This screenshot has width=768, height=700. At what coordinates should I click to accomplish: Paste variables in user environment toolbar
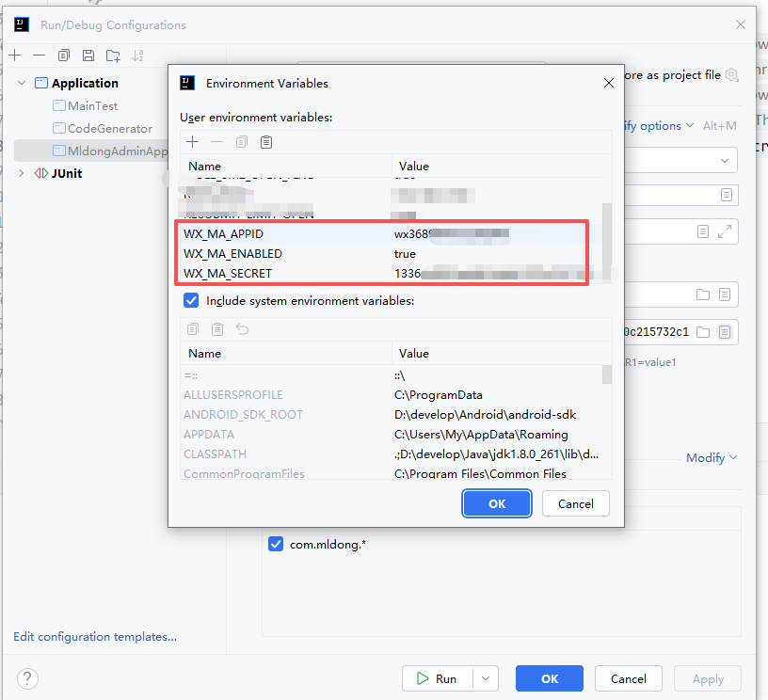click(266, 142)
